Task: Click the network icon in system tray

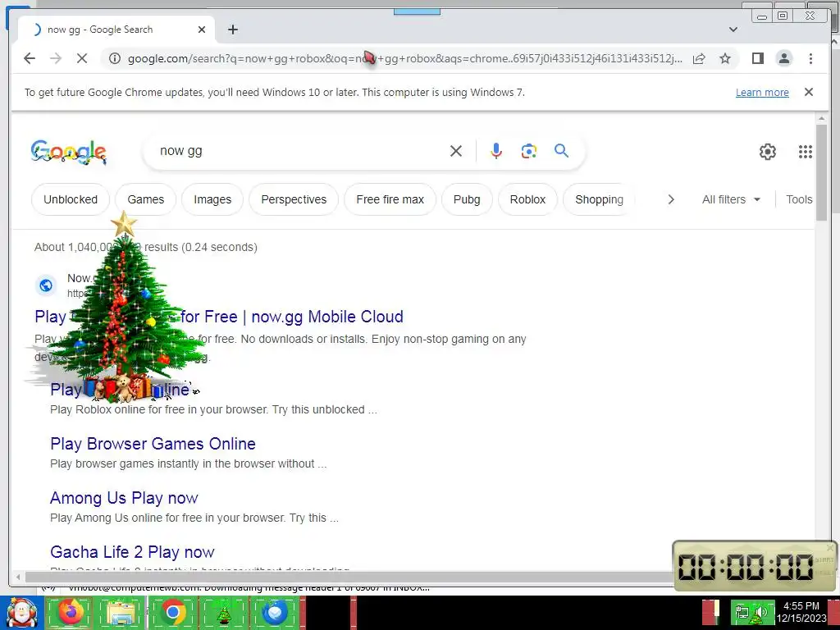Action: point(742,612)
